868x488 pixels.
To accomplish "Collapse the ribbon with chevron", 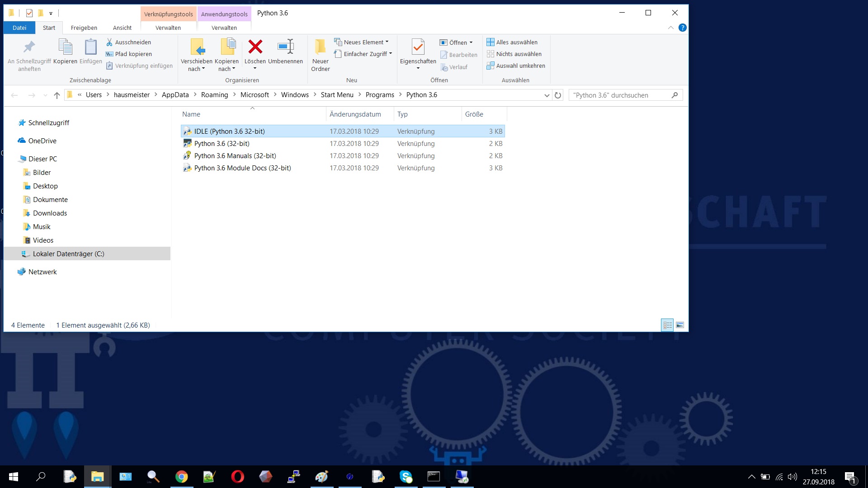I will point(670,28).
